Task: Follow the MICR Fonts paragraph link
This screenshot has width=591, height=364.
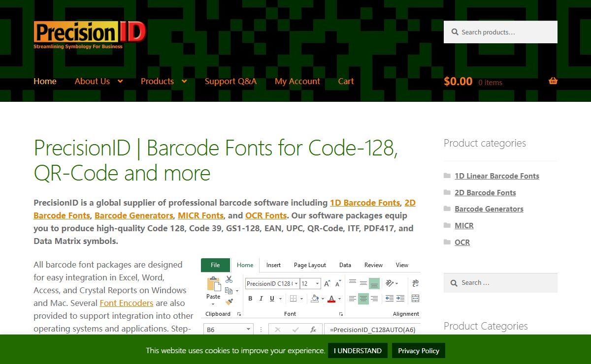Action: [x=200, y=215]
